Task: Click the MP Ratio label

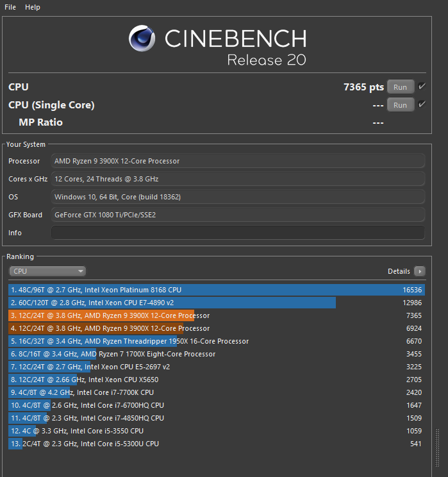Action: [x=41, y=122]
